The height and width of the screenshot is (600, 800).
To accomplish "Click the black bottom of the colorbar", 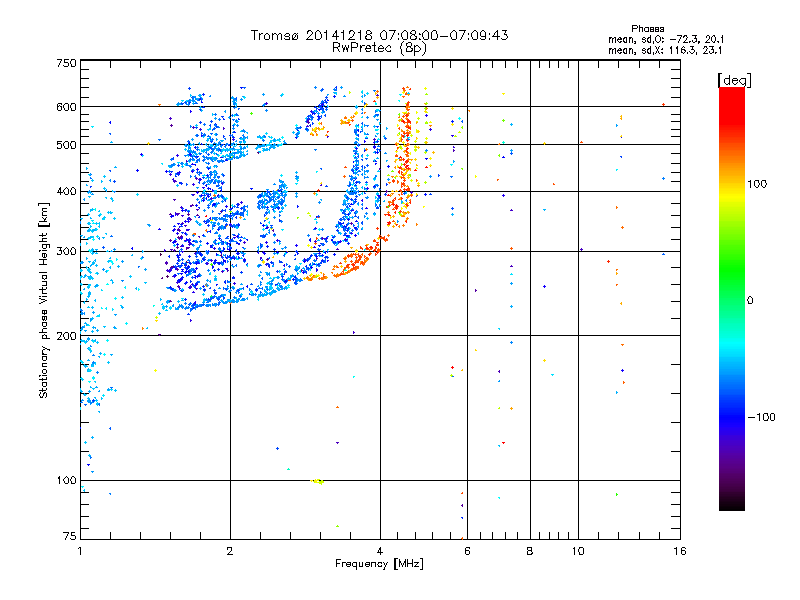I will click(x=732, y=503).
